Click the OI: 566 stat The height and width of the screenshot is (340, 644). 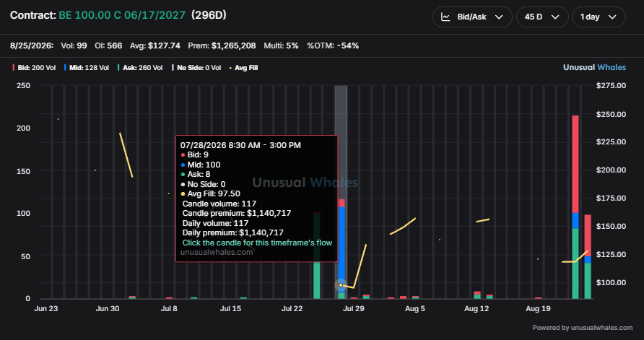click(x=108, y=45)
